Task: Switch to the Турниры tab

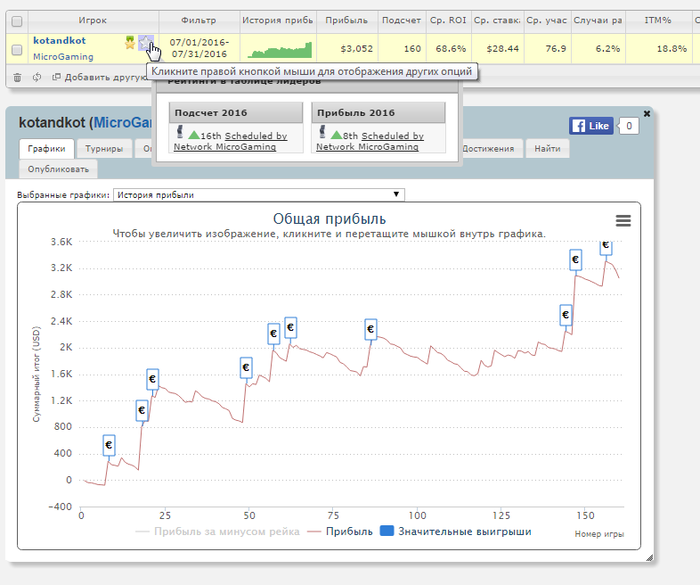Action: 104,149
